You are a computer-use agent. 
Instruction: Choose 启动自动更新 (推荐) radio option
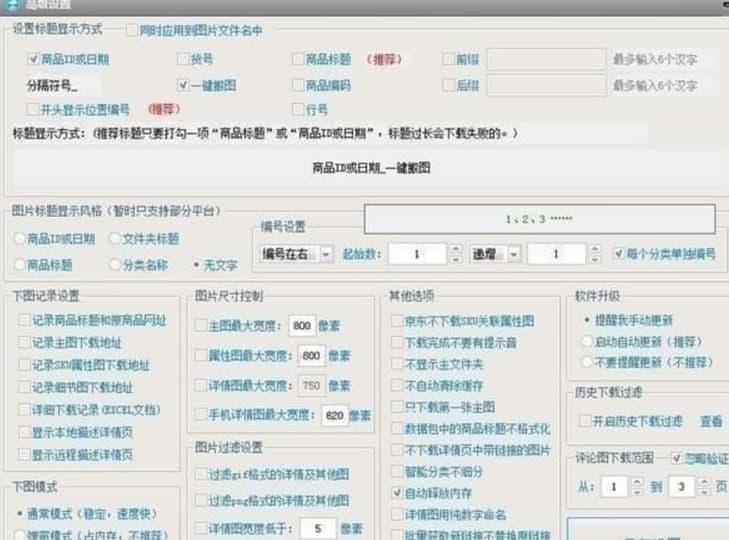click(586, 343)
